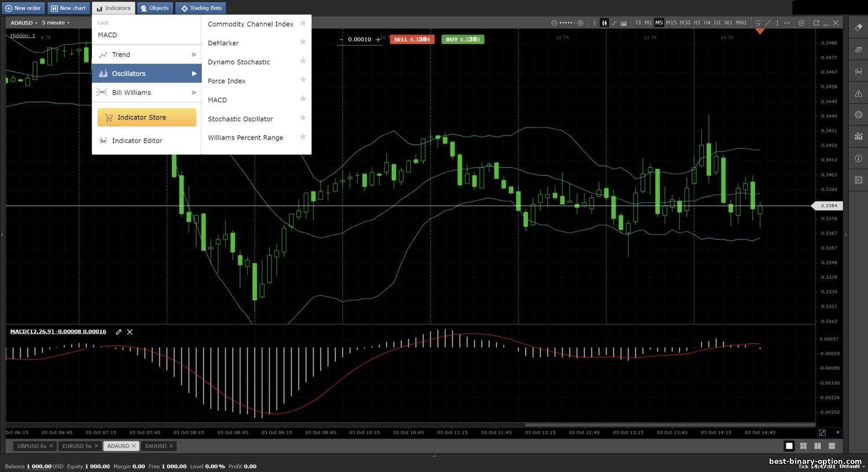Open the alerts warning triangle panel
Viewport: 868px width, 472px height.
[858, 93]
